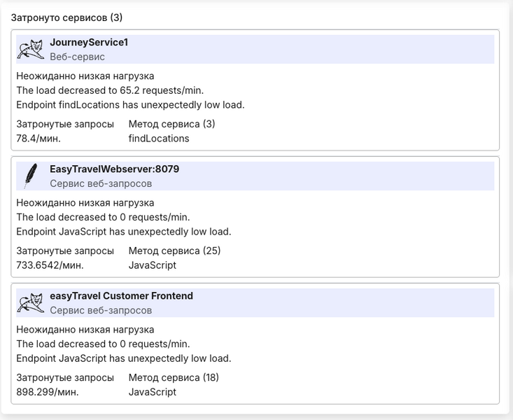Click the 78.4/мин. affected requests value
Image resolution: width=513 pixels, height=420 pixels.
pyautogui.click(x=38, y=139)
